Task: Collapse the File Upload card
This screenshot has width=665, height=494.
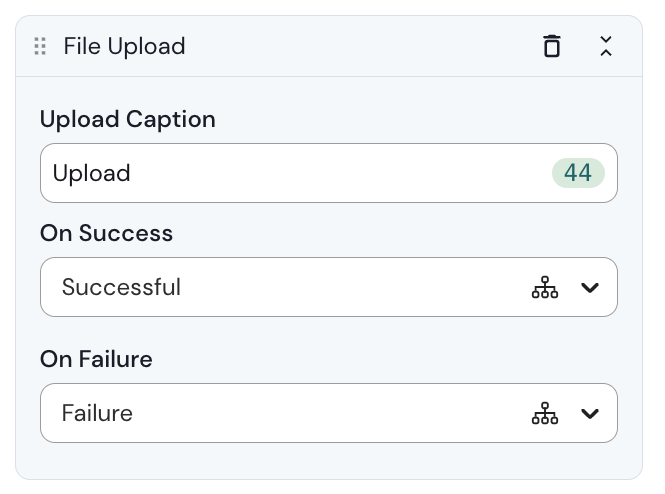Action: pos(606,46)
